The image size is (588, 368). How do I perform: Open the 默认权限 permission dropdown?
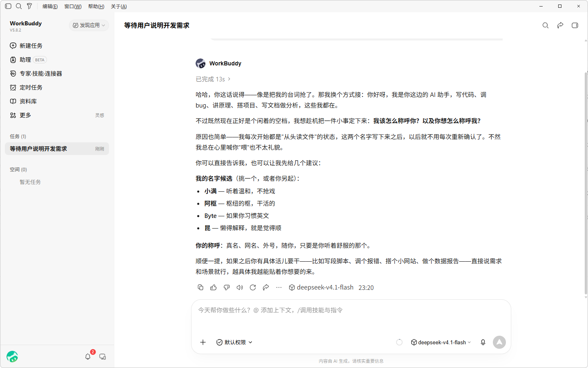pos(234,342)
